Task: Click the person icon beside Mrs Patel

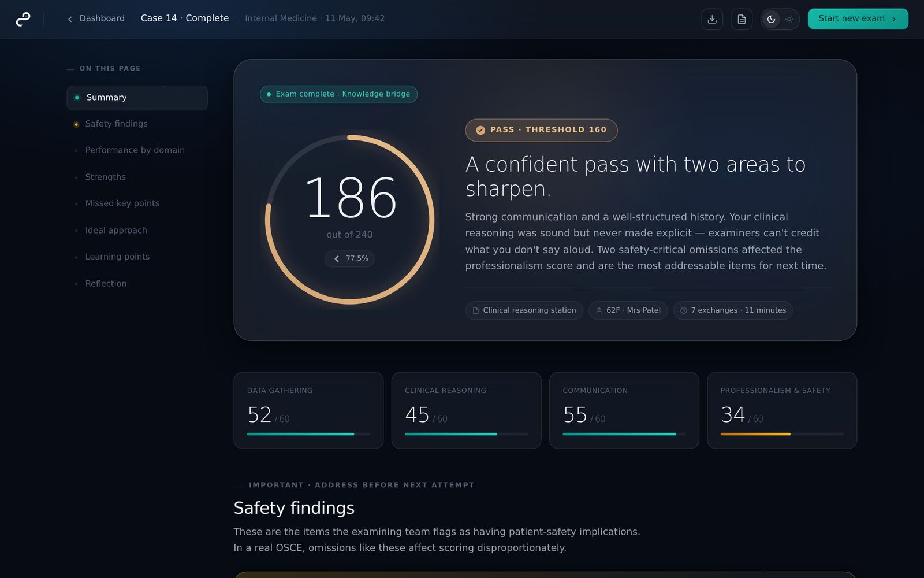Action: 599,310
